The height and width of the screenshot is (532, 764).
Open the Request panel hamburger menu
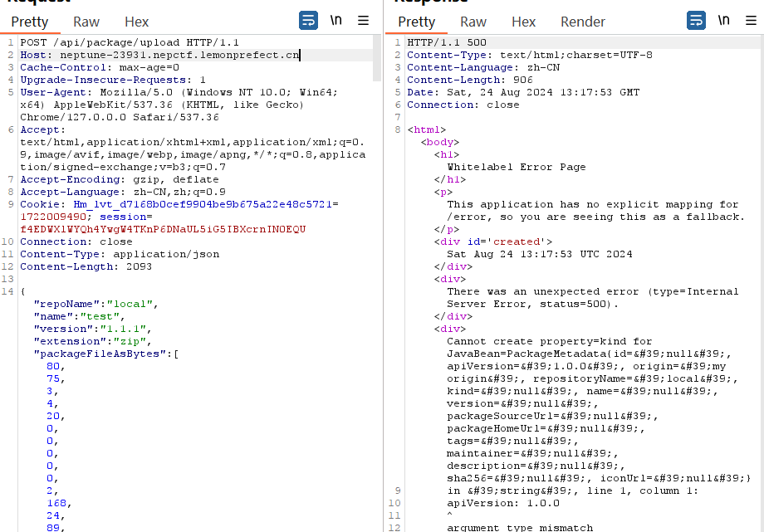pos(363,21)
